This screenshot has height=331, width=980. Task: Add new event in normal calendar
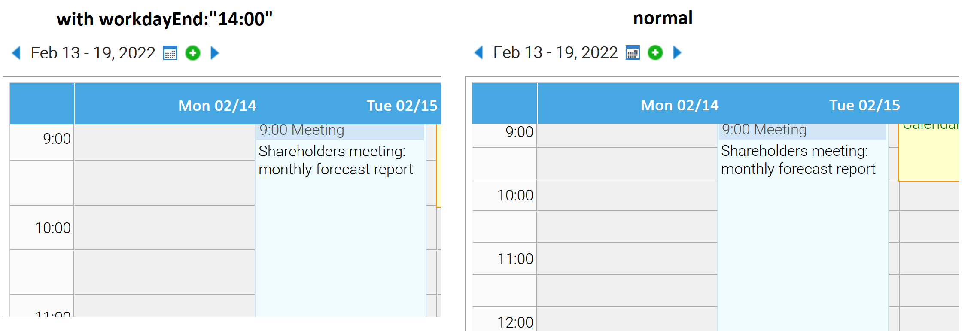(655, 52)
